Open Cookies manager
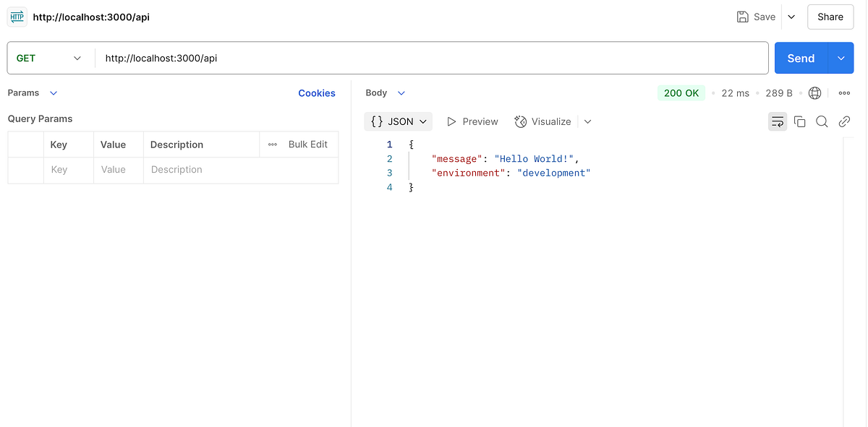 click(317, 92)
